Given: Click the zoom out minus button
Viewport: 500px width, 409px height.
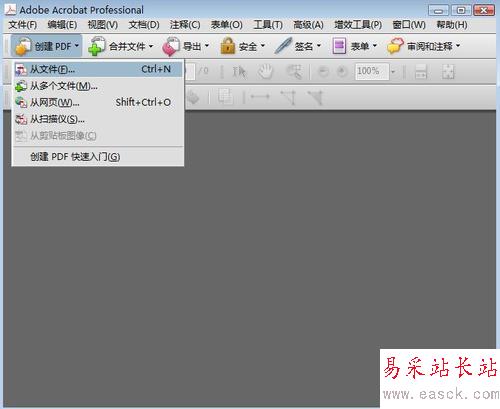Looking at the screenshot, I should [x=323, y=71].
